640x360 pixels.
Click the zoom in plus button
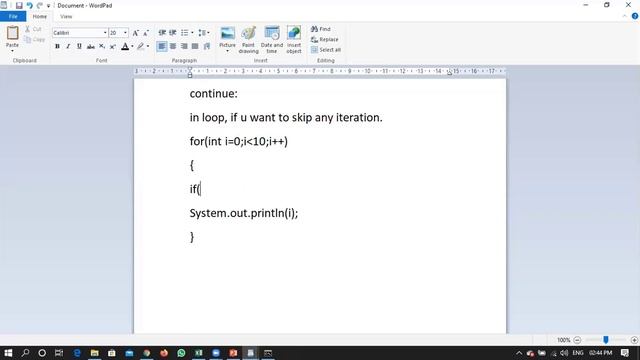click(x=634, y=340)
